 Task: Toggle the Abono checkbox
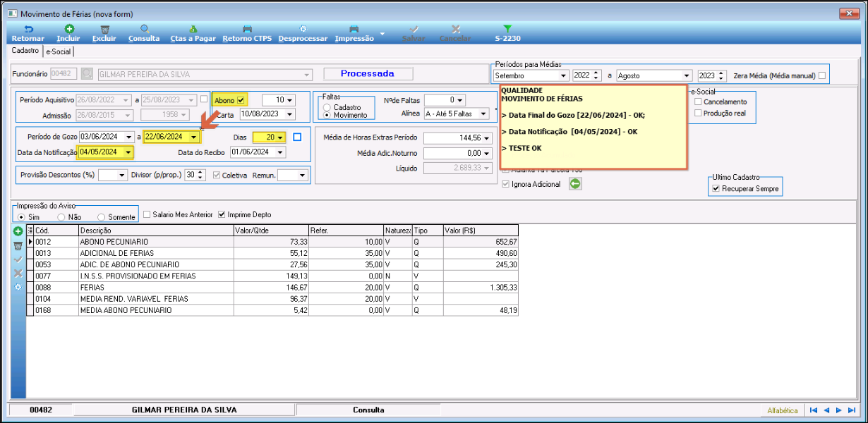click(x=241, y=99)
